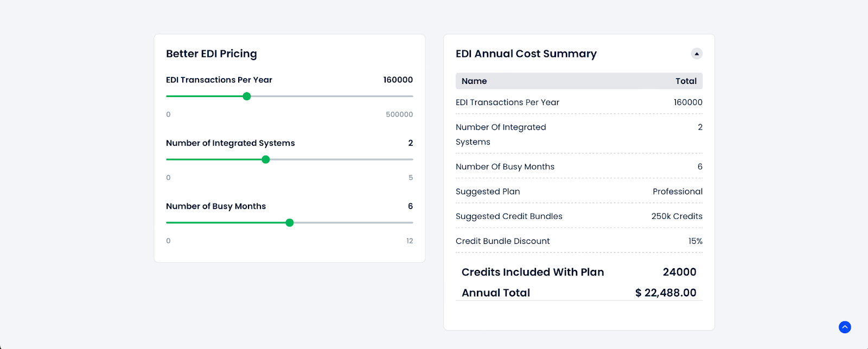Viewport: 868px width, 349px height.
Task: Click the Name column header
Action: click(x=473, y=81)
